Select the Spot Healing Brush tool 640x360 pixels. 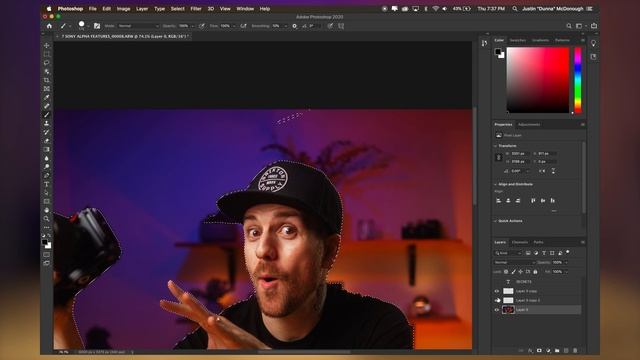coord(47,106)
